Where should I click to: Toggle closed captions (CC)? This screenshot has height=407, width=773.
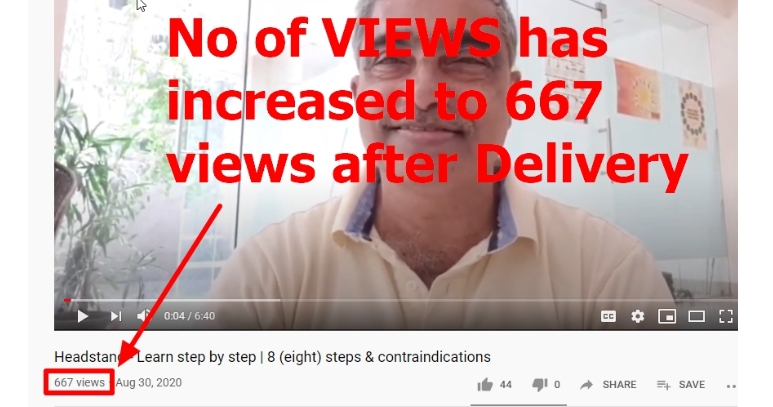click(608, 316)
